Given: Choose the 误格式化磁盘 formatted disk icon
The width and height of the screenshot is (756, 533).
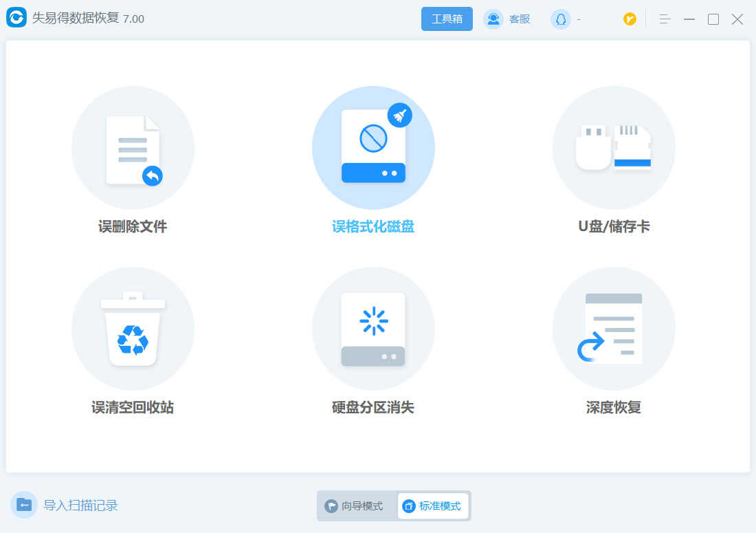Looking at the screenshot, I should (x=373, y=148).
